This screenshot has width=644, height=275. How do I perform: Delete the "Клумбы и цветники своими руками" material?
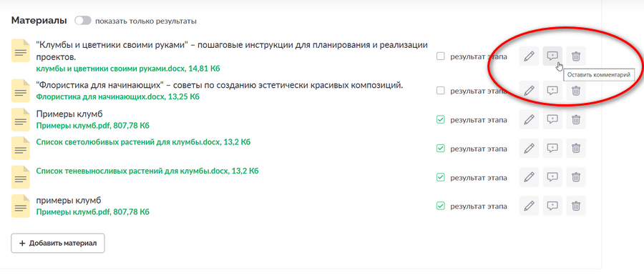[576, 56]
